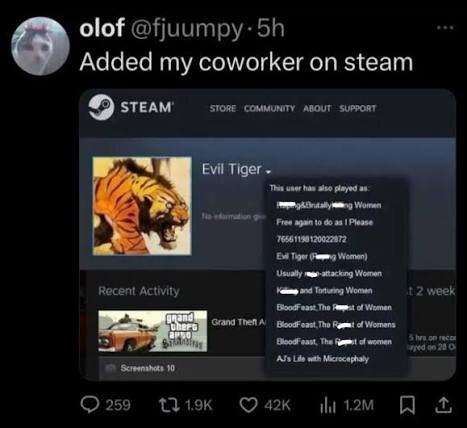Open the @fjuumpy handle link
This screenshot has height=428, width=467.
pos(187,29)
